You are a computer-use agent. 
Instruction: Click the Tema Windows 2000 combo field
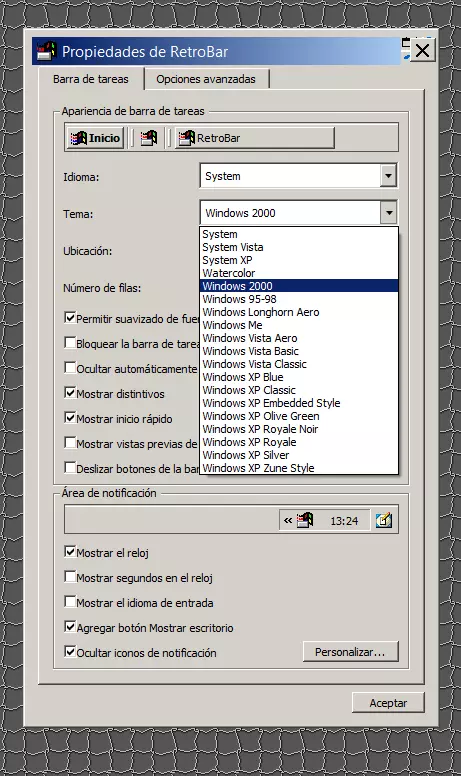point(299,213)
